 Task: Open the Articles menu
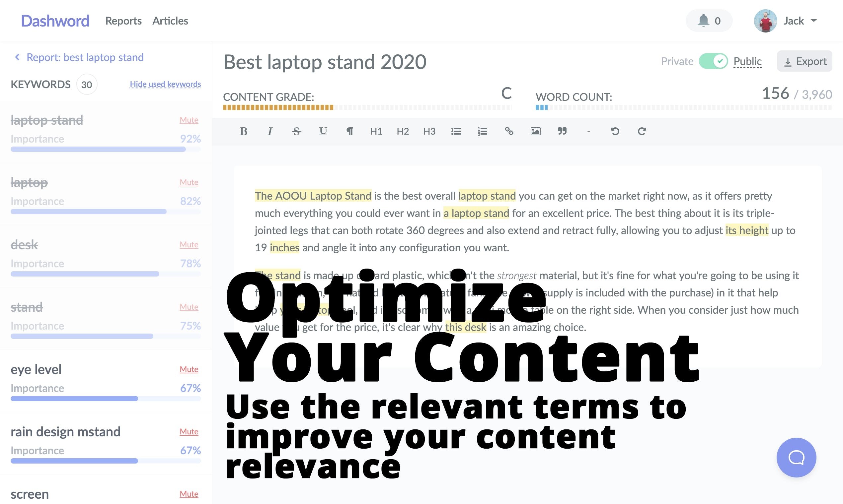[x=170, y=21]
